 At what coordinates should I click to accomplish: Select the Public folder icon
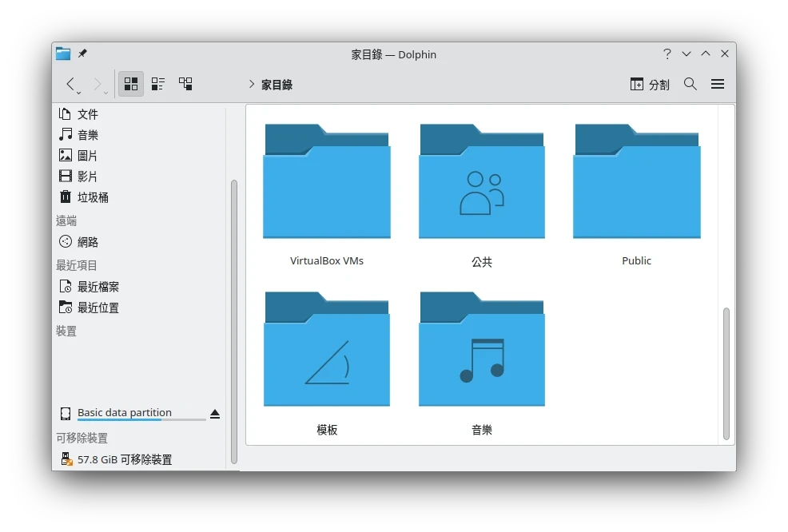[x=637, y=181]
